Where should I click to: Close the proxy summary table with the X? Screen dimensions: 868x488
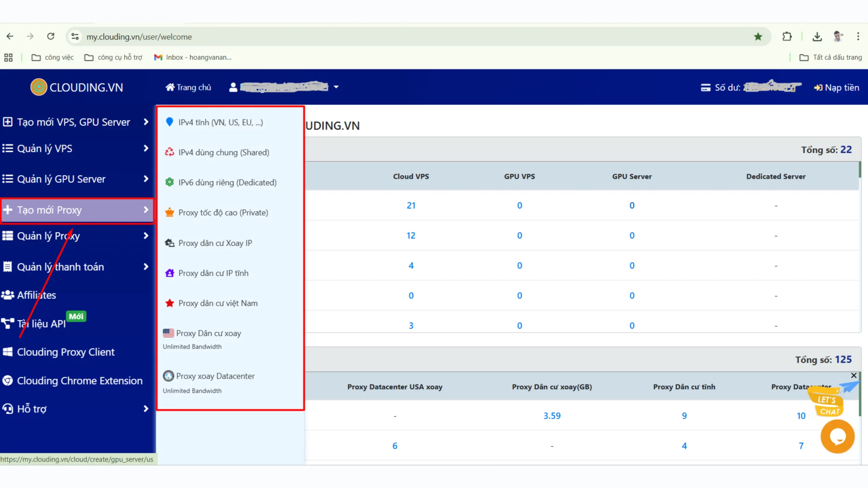coord(853,375)
